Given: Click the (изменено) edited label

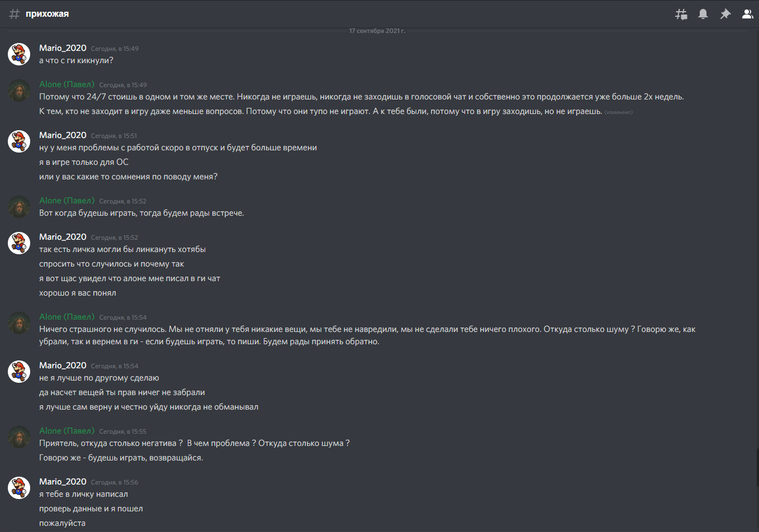Looking at the screenshot, I should pos(618,112).
